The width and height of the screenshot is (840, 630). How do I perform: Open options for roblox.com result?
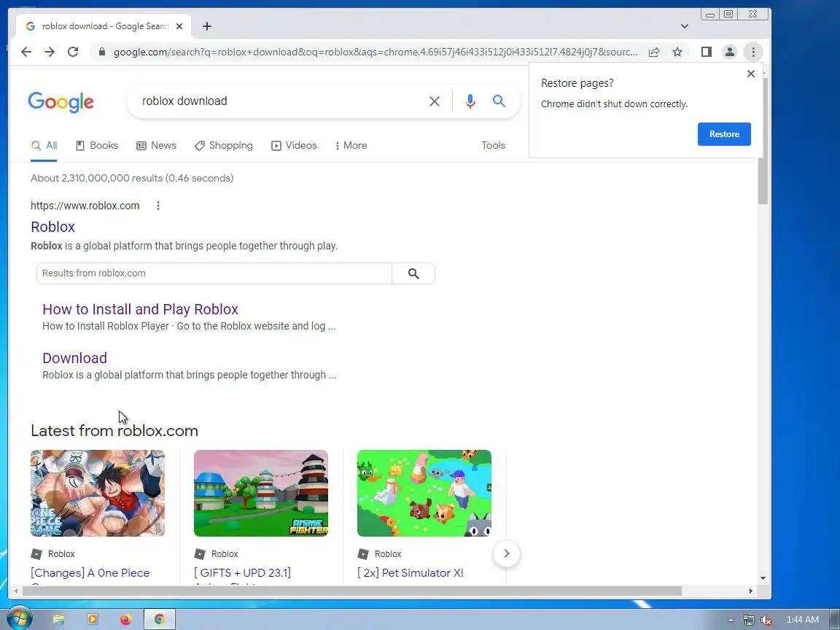pyautogui.click(x=158, y=206)
